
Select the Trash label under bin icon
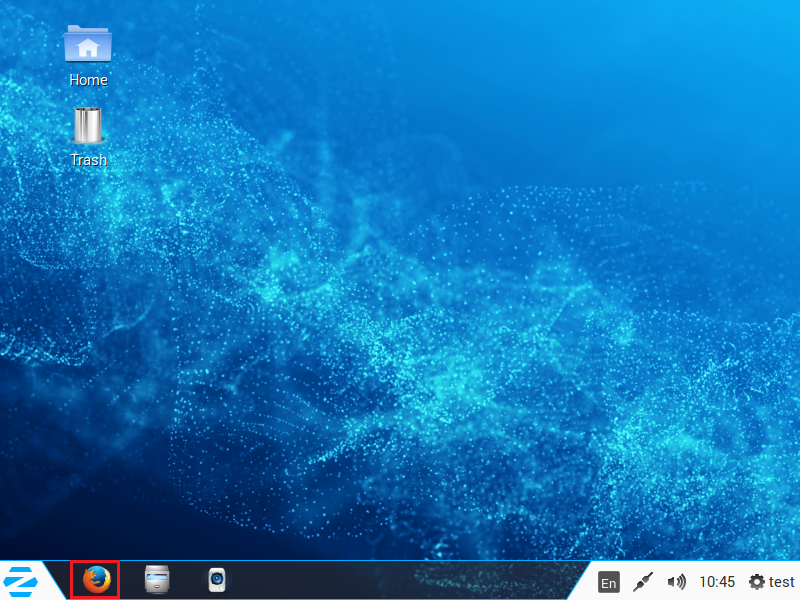pyautogui.click(x=89, y=160)
